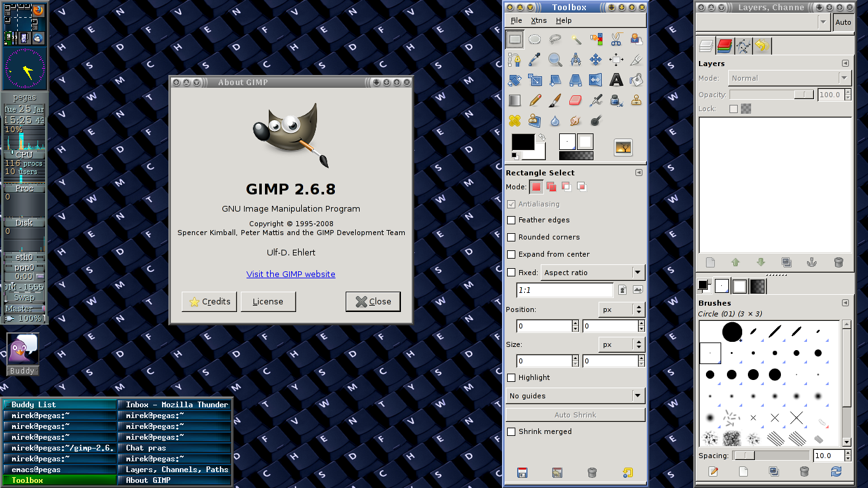Open the Aspect ratio dropdown
868x488 pixels.
pos(593,273)
